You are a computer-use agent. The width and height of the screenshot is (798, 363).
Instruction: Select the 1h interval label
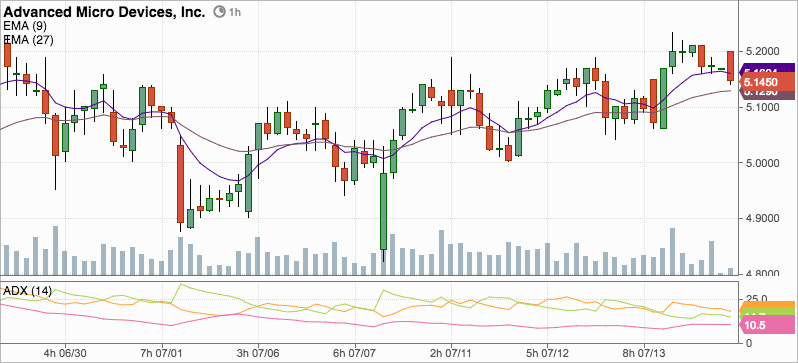pos(234,12)
